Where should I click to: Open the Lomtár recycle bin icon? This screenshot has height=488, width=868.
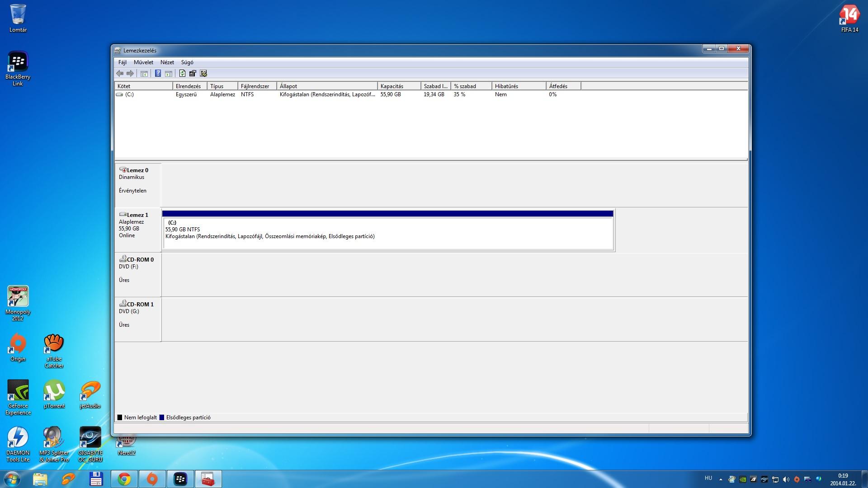coord(18,19)
